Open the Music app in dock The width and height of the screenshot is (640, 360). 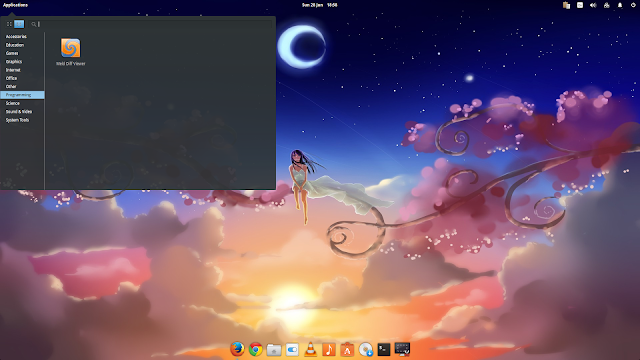click(x=329, y=349)
